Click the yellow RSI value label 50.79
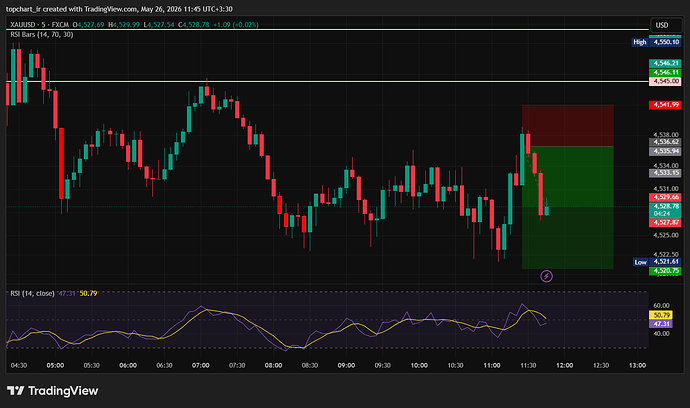This screenshot has height=408, width=690. coord(661,315)
